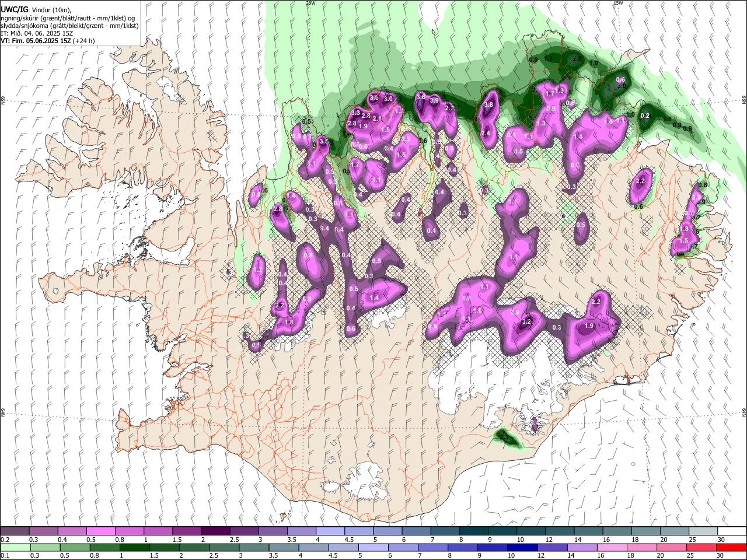Click the 'slydda/snjókoma (grátt/bleikt/grænt' description line
747x560 pixels.
(x=69, y=26)
